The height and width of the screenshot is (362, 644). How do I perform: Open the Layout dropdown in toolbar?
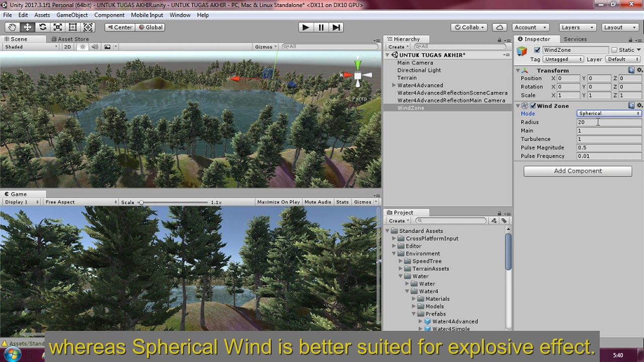(620, 27)
